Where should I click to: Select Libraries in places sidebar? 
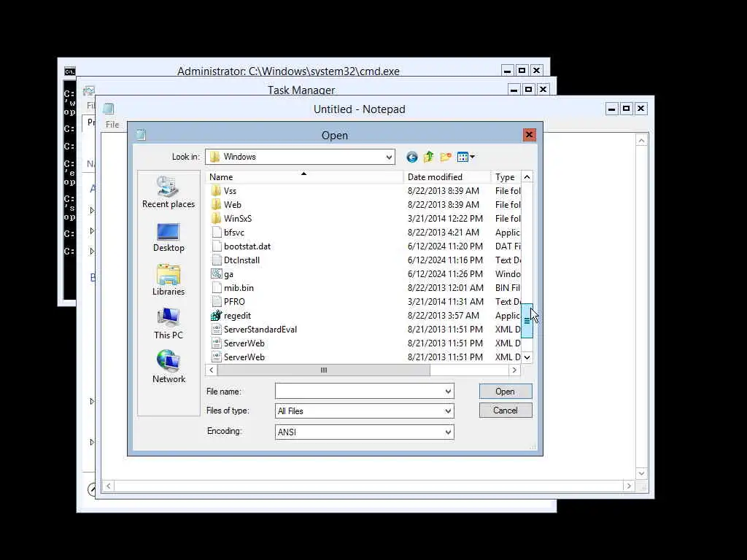tap(169, 281)
